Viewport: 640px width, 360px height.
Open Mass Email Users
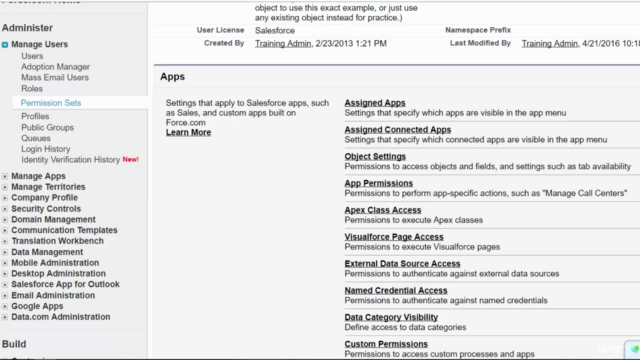55,78
